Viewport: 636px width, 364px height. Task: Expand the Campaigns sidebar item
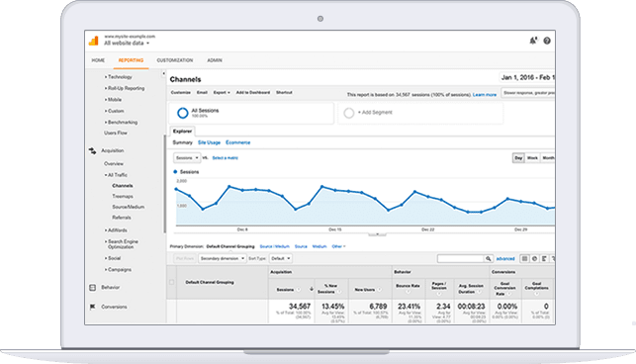click(x=118, y=269)
